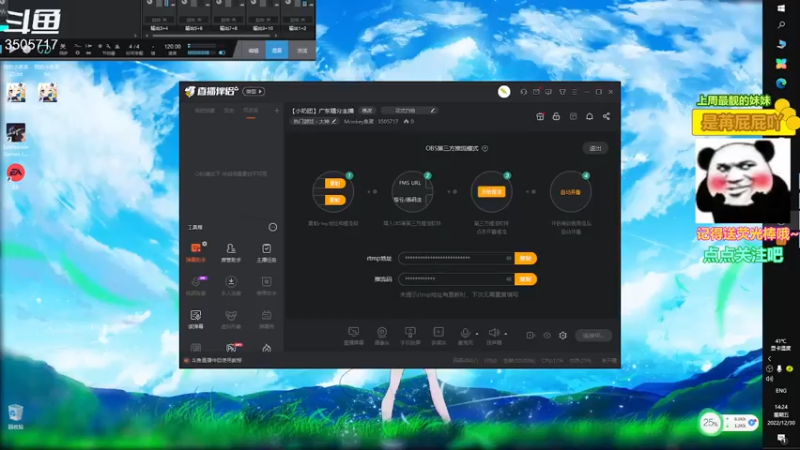
Task: Switch to the first gray tab in DAW window
Action: 254,51
